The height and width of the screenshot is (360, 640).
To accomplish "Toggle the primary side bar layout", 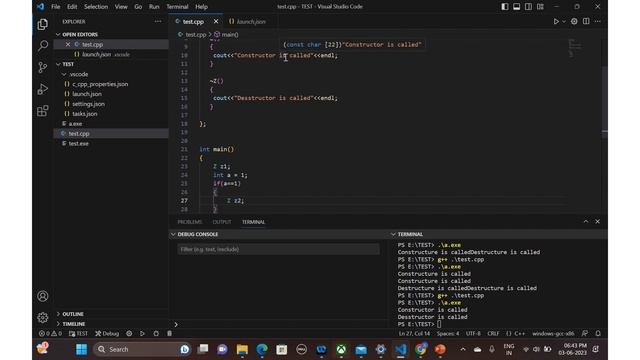I will pos(505,7).
